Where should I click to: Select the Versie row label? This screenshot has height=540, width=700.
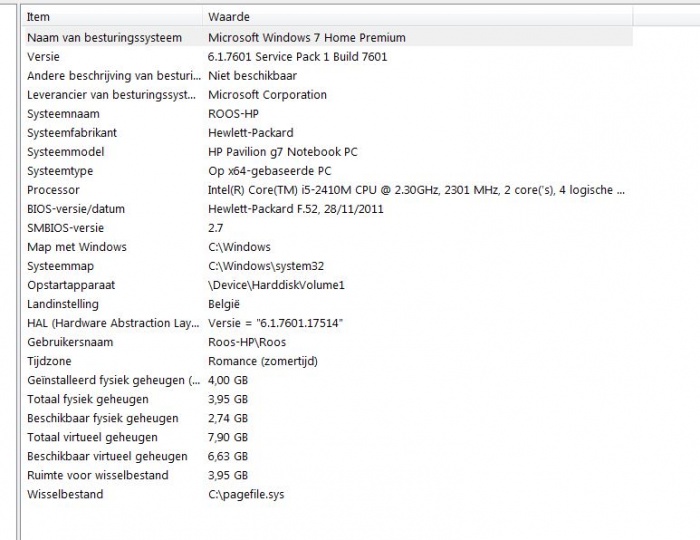43,57
